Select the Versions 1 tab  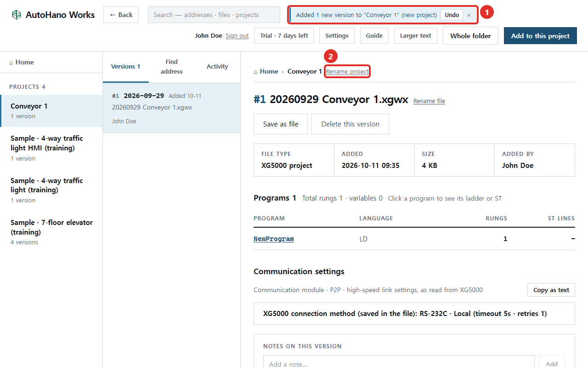[x=125, y=67]
